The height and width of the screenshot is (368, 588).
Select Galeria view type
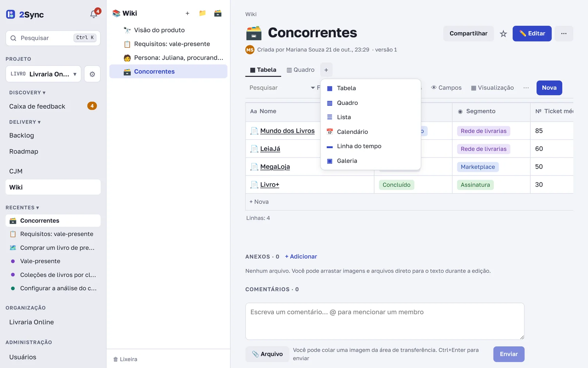[370, 161]
